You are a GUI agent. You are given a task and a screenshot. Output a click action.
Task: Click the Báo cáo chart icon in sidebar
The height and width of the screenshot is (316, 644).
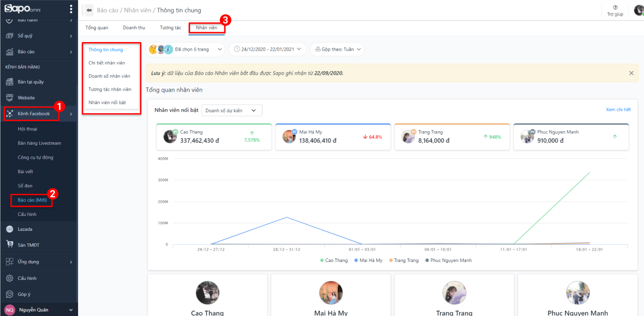[9, 52]
